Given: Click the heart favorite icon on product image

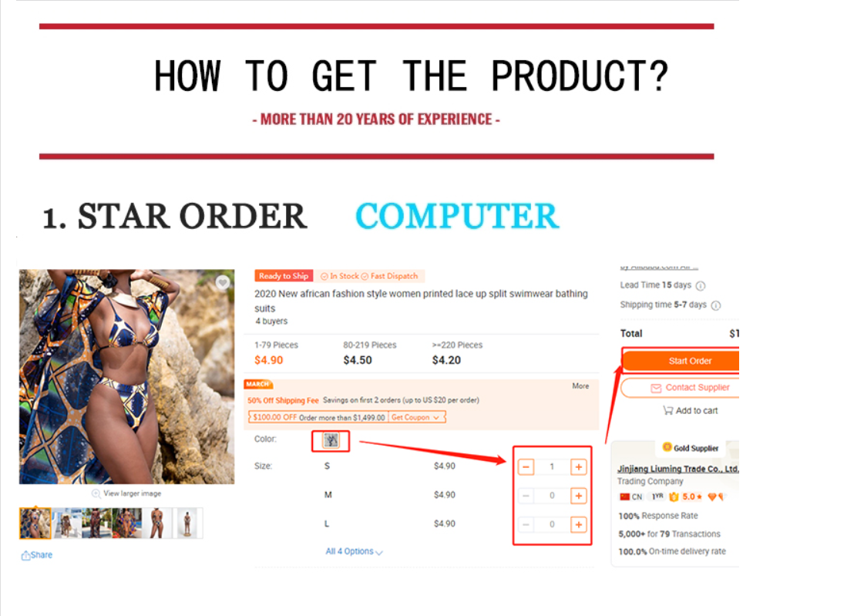Looking at the screenshot, I should [x=223, y=282].
